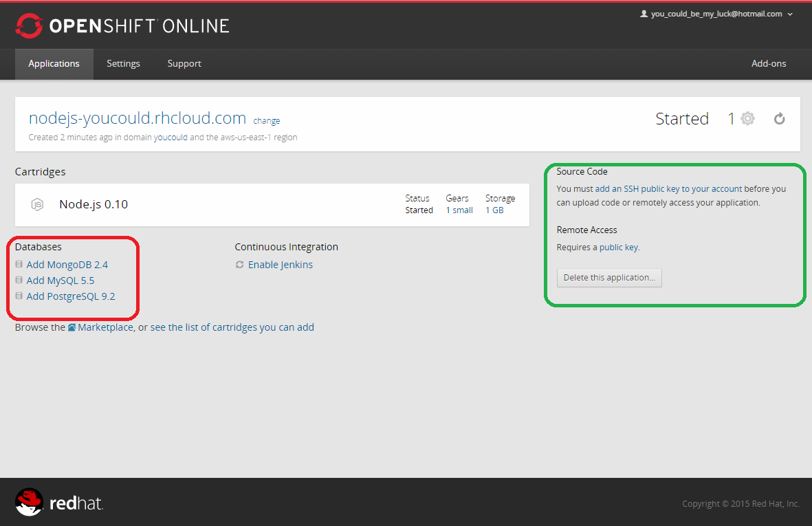Click the Marketplace icon
The image size is (812, 526).
[72, 327]
